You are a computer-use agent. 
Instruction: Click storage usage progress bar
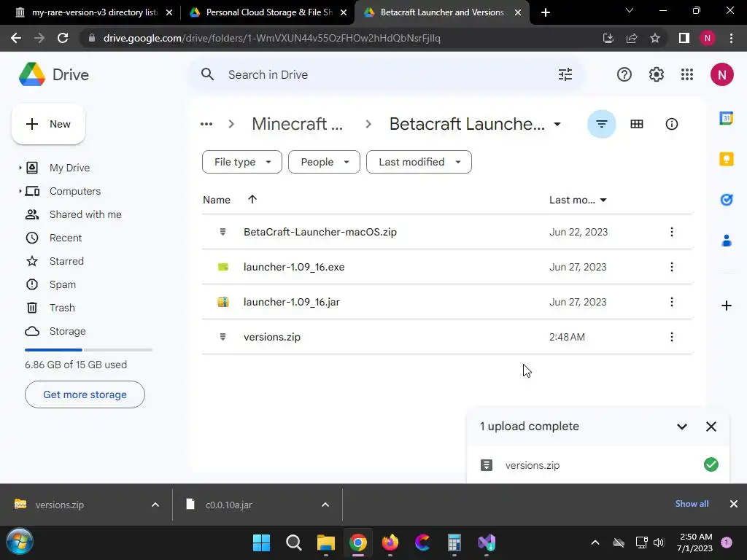(x=88, y=350)
